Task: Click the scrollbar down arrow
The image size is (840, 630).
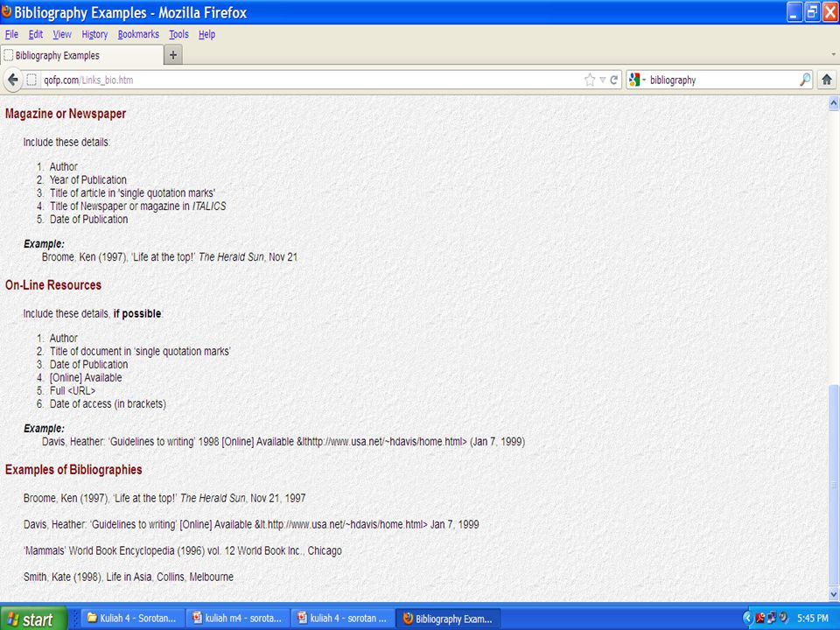Action: pyautogui.click(x=834, y=593)
